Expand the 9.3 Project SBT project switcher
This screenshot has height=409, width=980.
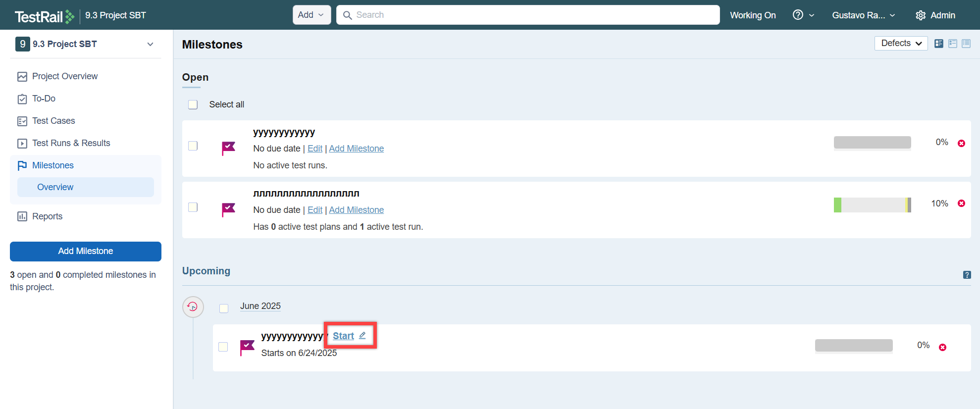[150, 44]
